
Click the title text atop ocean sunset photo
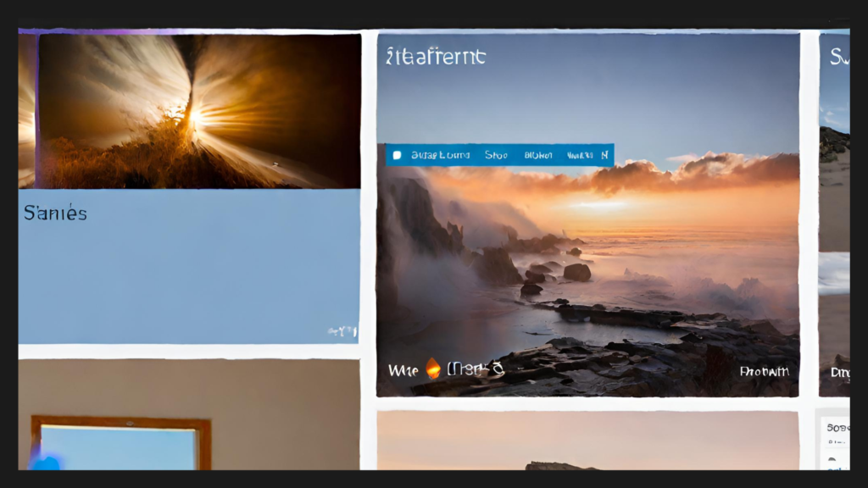pyautogui.click(x=436, y=57)
